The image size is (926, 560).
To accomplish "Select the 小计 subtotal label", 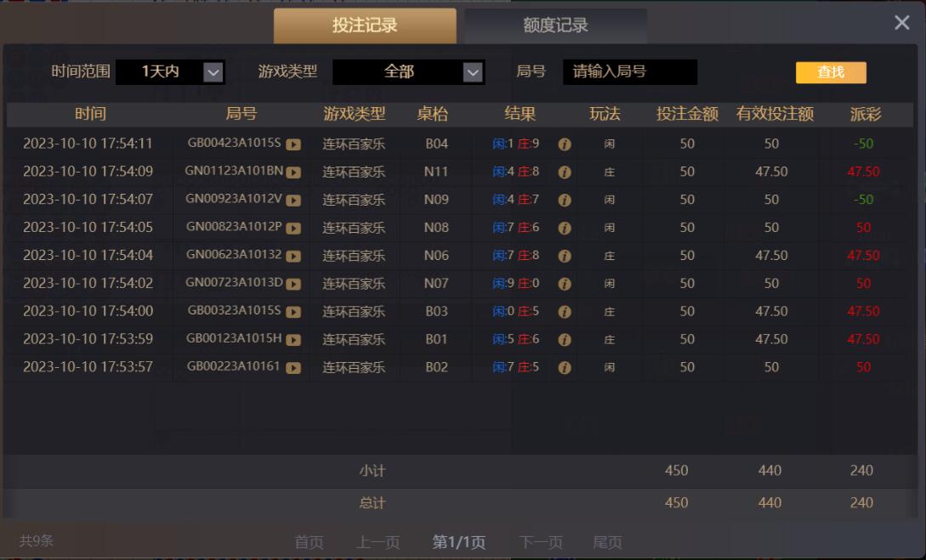I will point(372,471).
